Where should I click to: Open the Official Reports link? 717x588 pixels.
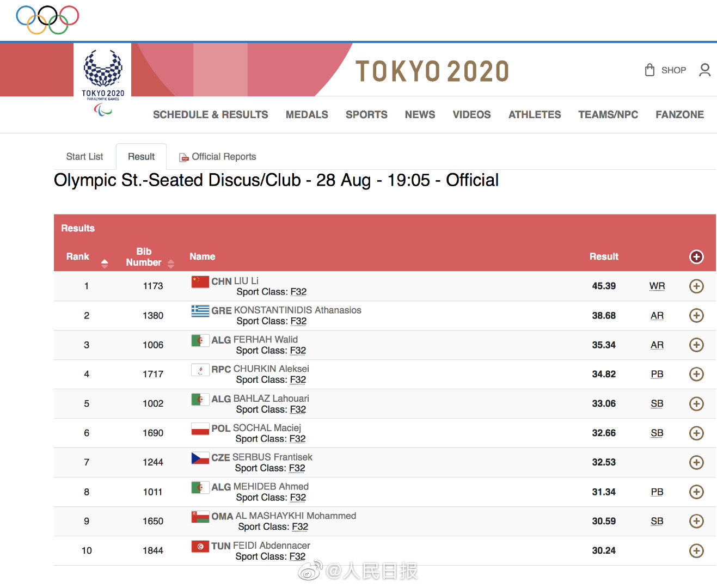(x=224, y=157)
